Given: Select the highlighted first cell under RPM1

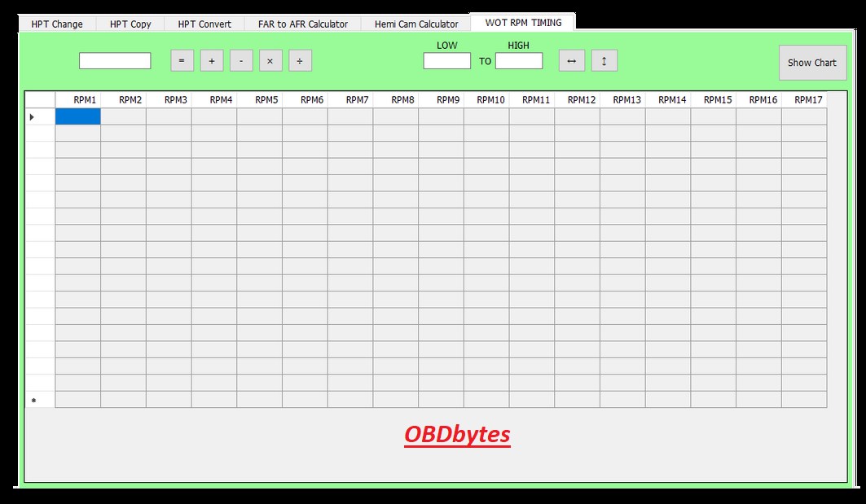Looking at the screenshot, I should click(x=78, y=117).
